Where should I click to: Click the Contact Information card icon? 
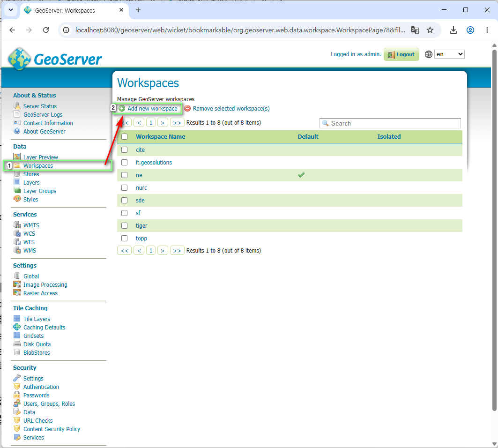pos(17,123)
